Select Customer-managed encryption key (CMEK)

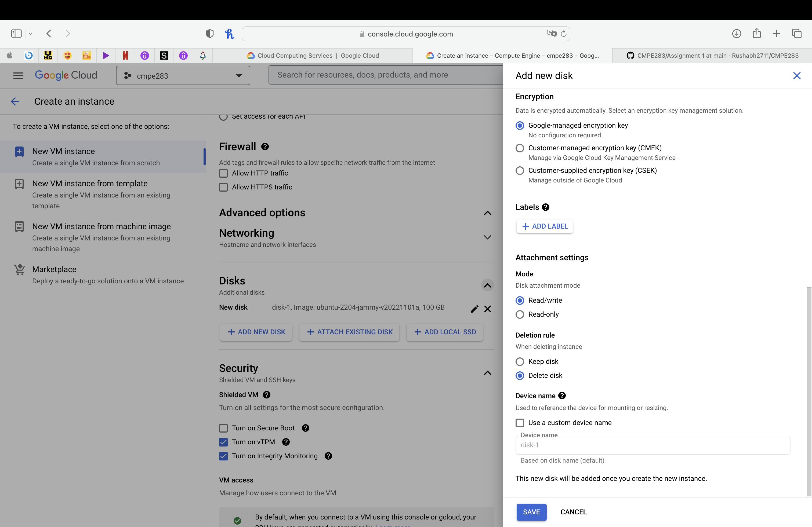point(520,148)
